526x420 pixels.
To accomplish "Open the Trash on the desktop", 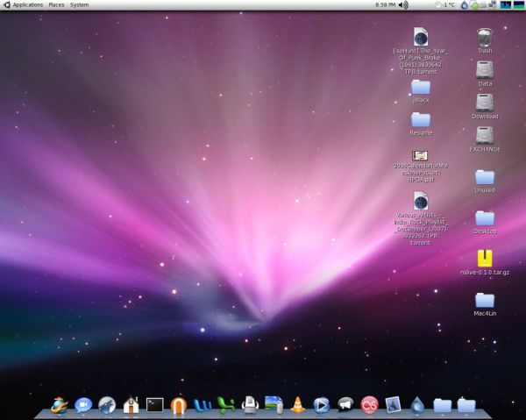I will 485,37.
